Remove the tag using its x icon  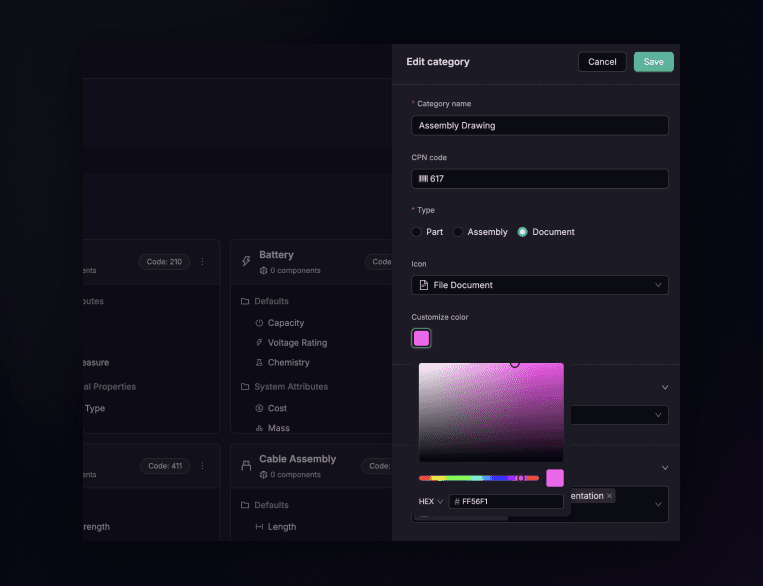coord(609,496)
